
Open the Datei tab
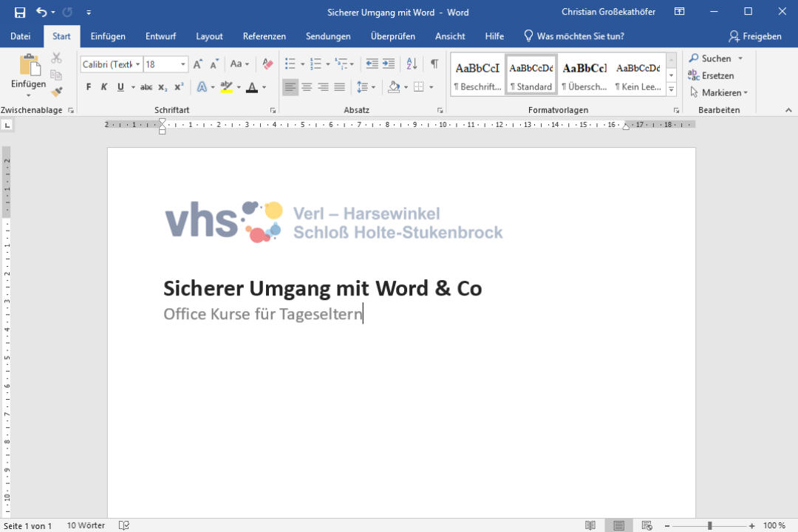coord(21,36)
